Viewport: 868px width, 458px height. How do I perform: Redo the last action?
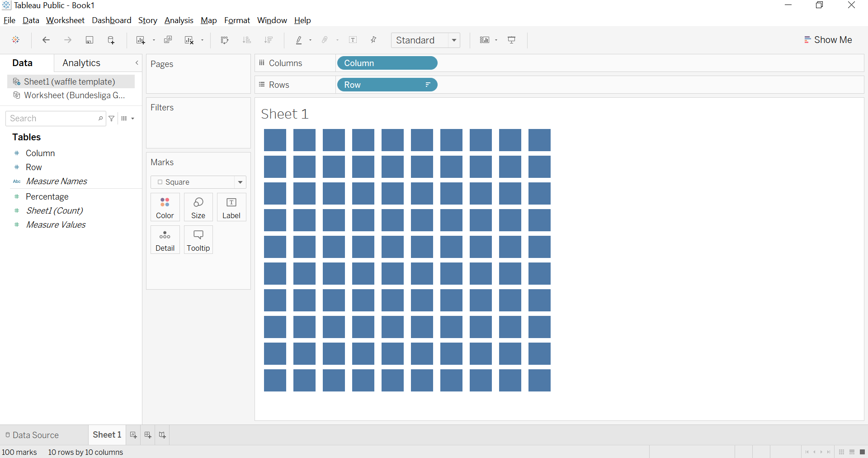pos(68,40)
